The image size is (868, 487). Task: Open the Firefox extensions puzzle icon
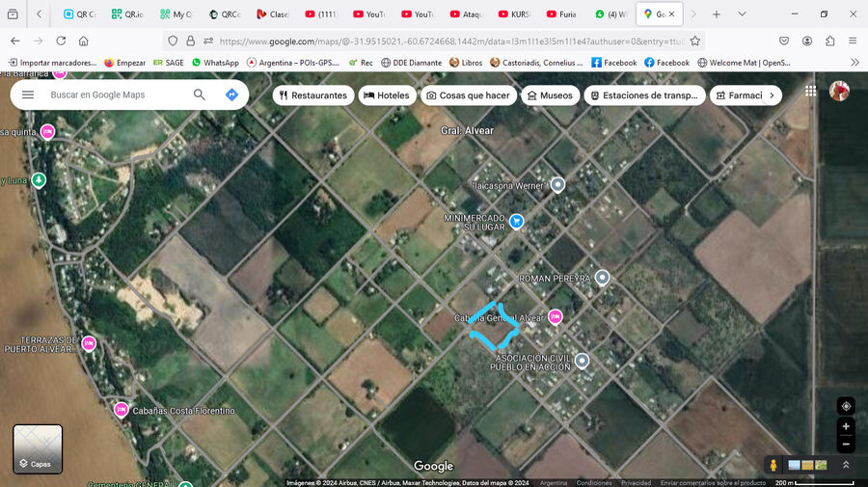pyautogui.click(x=829, y=41)
